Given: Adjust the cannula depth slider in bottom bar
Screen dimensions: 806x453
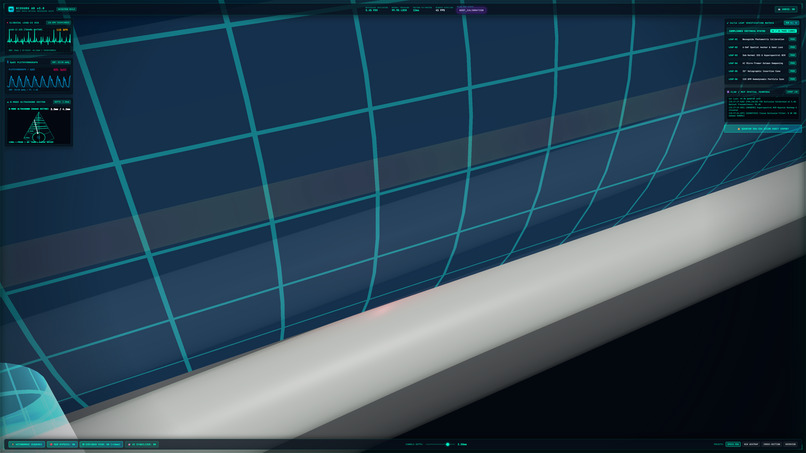Looking at the screenshot, I should 441,444.
